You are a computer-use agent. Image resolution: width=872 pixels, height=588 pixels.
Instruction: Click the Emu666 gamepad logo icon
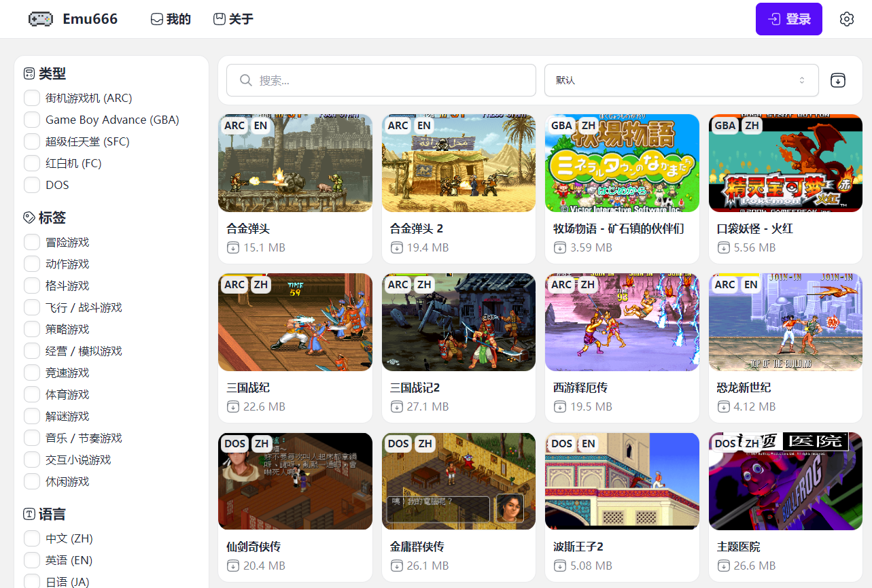41,19
